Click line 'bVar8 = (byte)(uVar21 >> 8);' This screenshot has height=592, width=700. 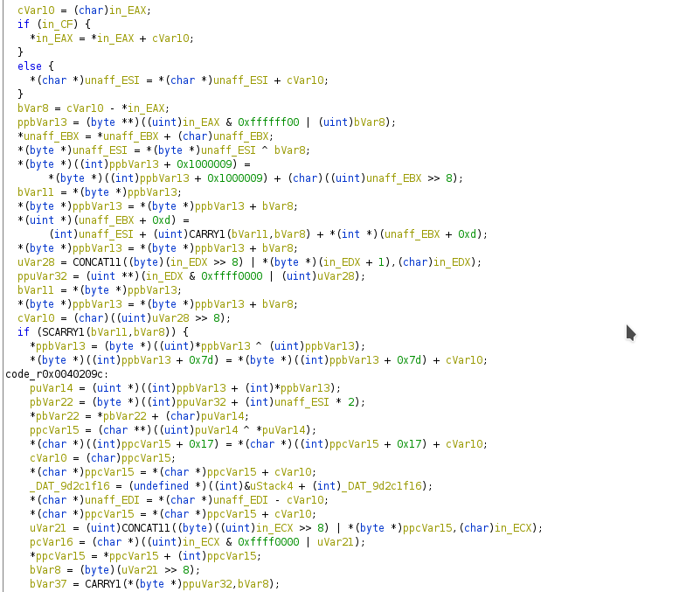[x=114, y=570]
